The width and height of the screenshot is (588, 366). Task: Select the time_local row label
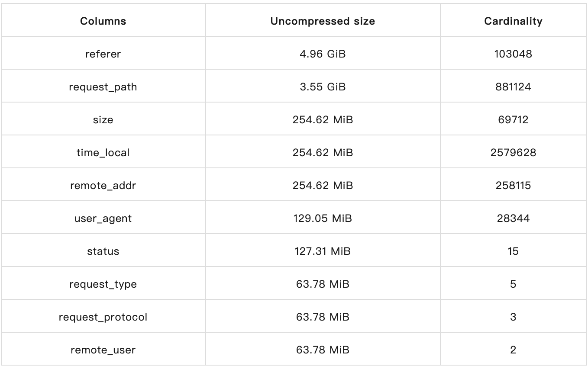click(x=103, y=153)
